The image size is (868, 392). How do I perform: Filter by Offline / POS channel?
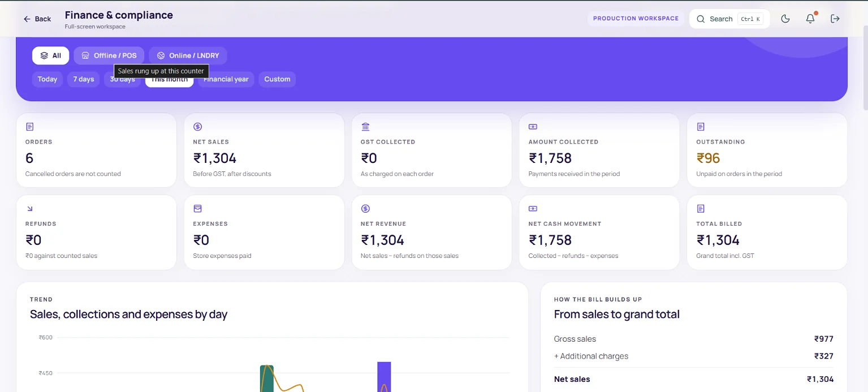click(109, 55)
